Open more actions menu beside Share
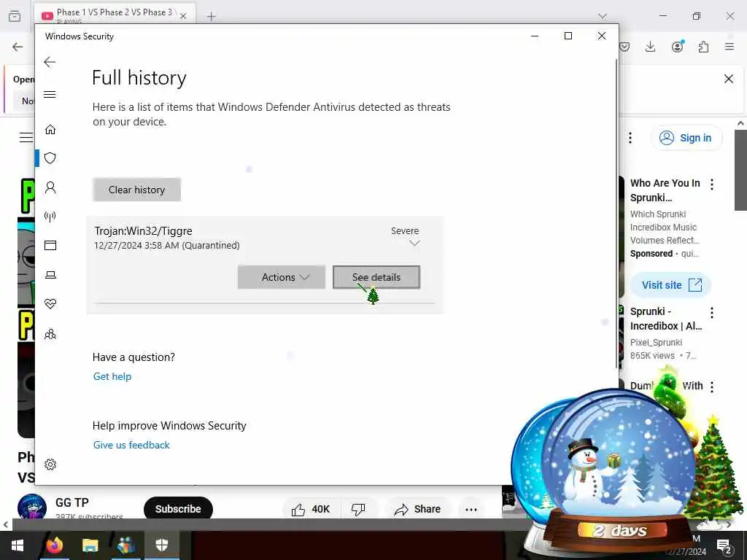Screen dimensions: 747x560 (x=471, y=510)
